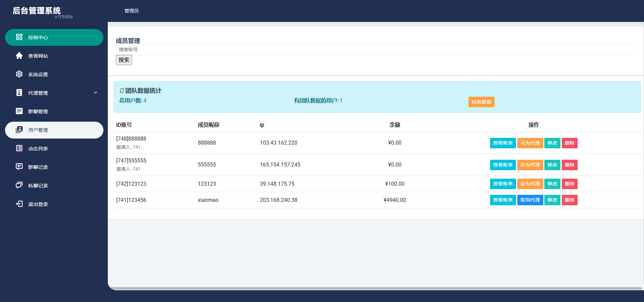Click 修改 for the xianmao member
The image size is (644, 302).
(552, 200)
